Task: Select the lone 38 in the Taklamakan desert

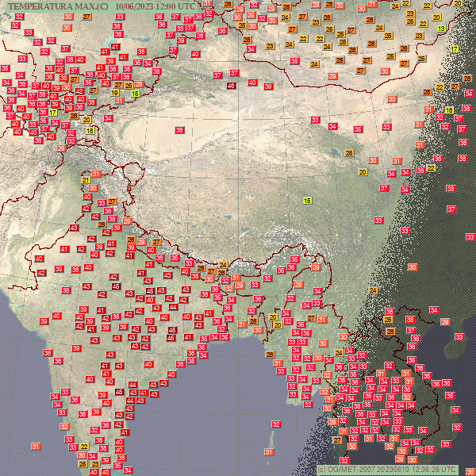Action: click(x=179, y=130)
